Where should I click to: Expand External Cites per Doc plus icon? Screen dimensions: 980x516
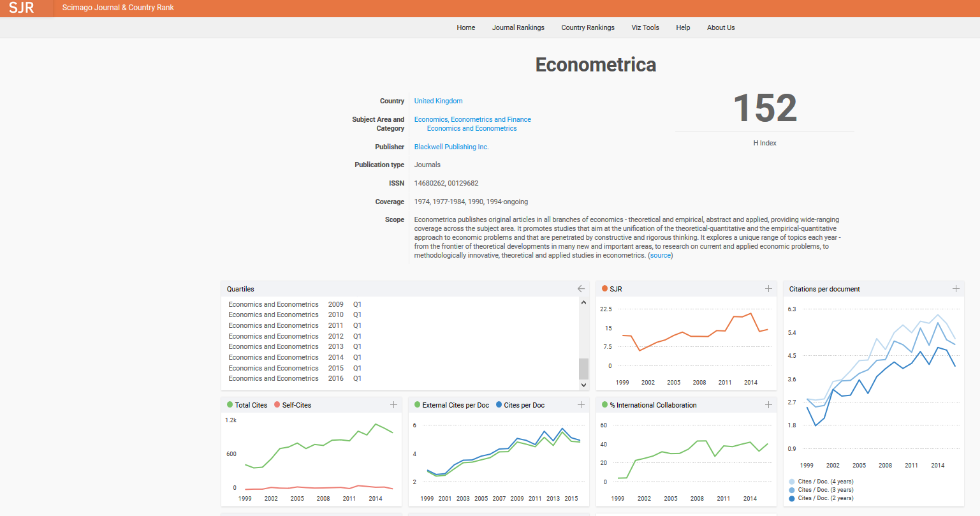pyautogui.click(x=581, y=405)
